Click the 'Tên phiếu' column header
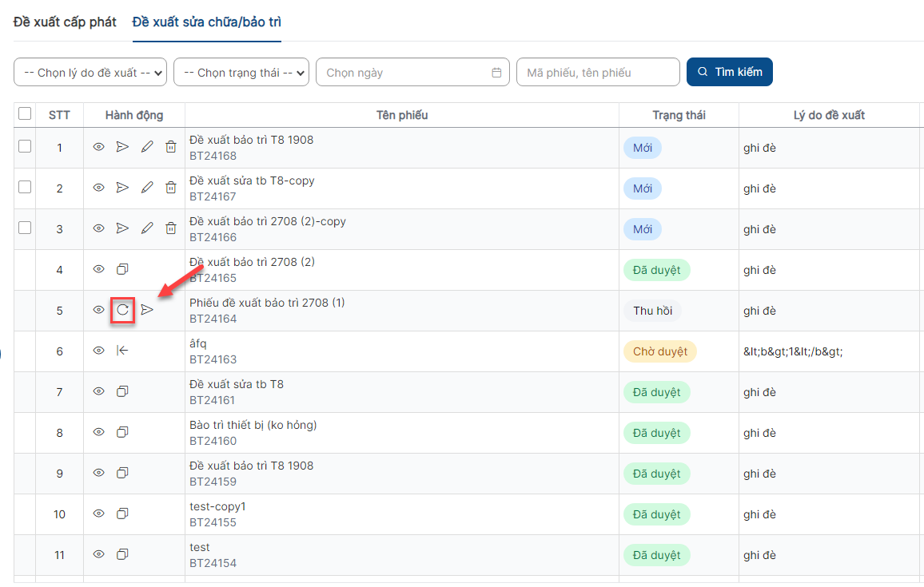The width and height of the screenshot is (924, 587). point(402,115)
